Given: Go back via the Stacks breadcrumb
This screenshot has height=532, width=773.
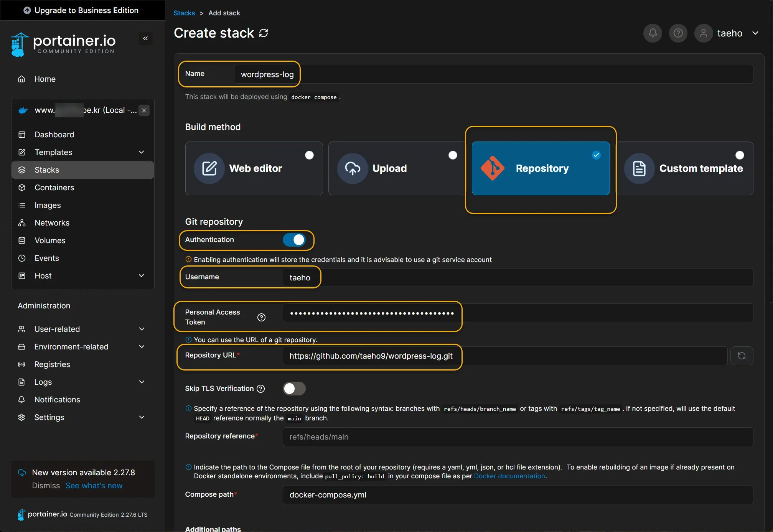Looking at the screenshot, I should click(184, 13).
